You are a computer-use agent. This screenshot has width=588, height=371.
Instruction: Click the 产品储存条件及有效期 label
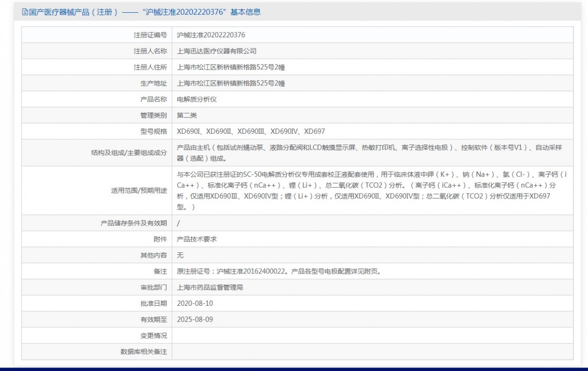[133, 223]
